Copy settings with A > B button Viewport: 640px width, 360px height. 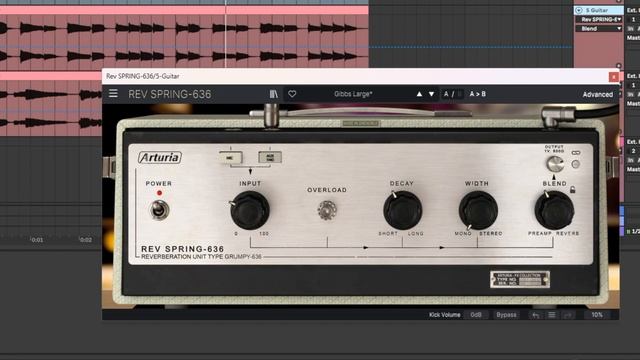[x=478, y=94]
